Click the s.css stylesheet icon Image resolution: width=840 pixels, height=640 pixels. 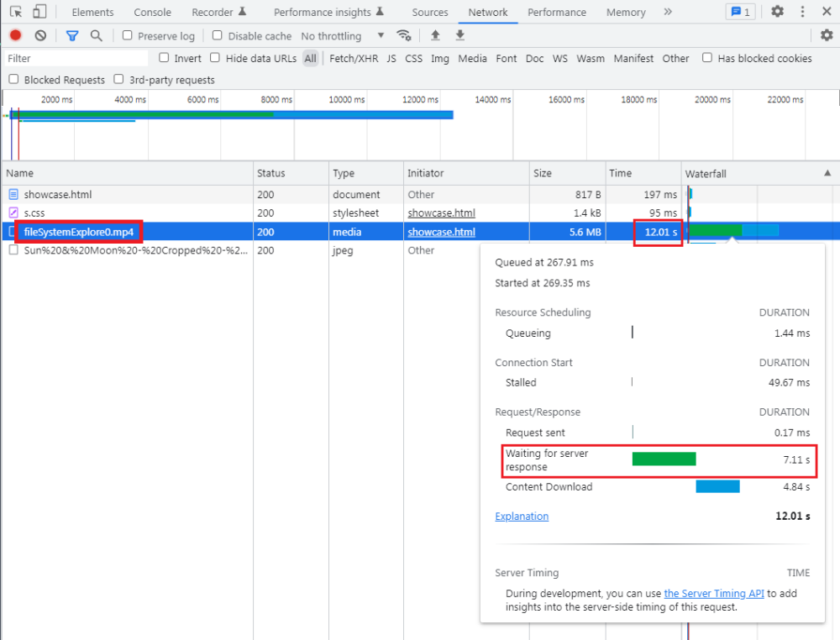tap(13, 212)
